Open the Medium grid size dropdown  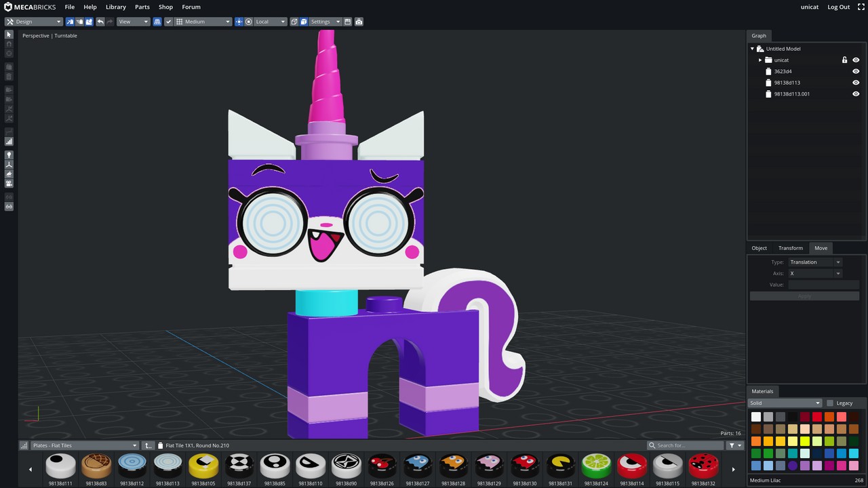[203, 22]
